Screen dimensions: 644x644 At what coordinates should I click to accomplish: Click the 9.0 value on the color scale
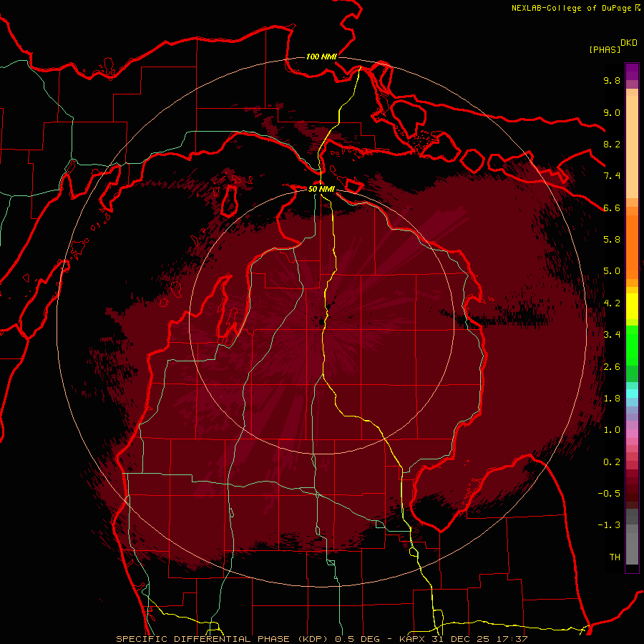[612, 112]
